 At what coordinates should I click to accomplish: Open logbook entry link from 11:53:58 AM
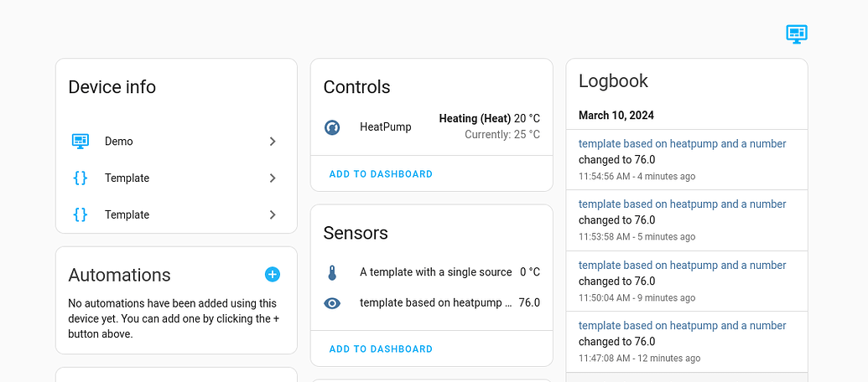coord(682,204)
